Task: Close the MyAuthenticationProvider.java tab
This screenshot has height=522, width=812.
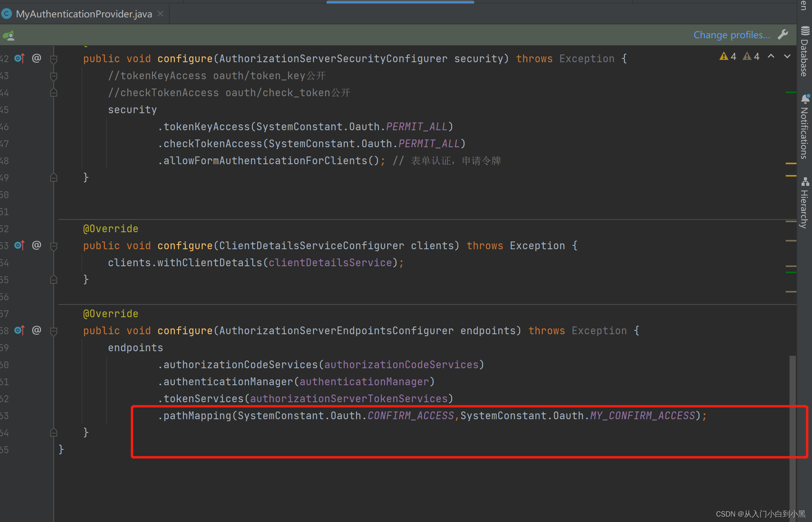Action: pos(161,14)
